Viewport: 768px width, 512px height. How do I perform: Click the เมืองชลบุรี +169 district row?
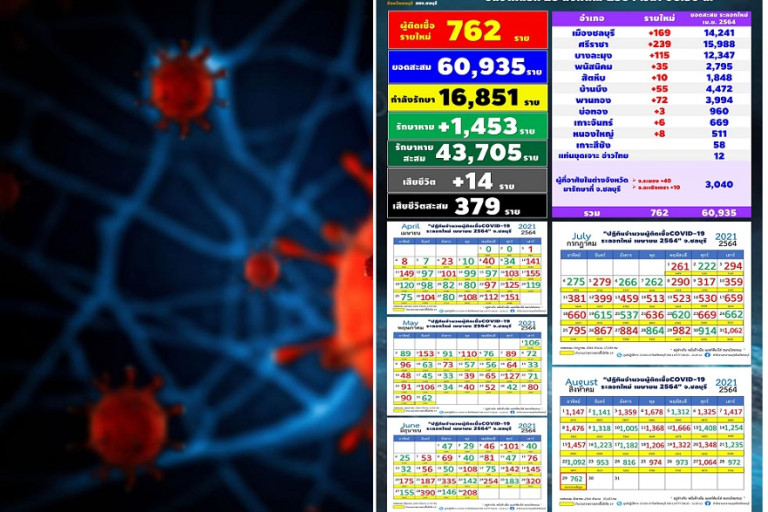coord(651,32)
